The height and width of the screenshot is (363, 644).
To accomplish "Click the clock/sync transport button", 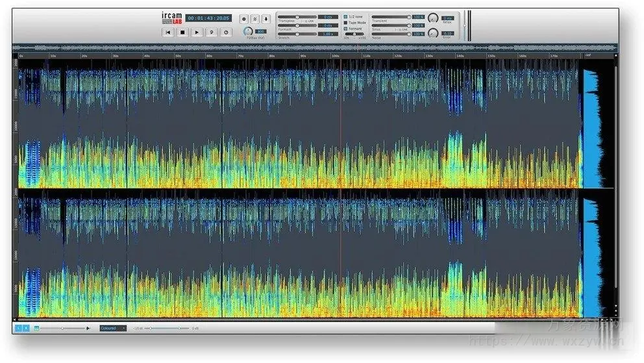I will point(226,32).
